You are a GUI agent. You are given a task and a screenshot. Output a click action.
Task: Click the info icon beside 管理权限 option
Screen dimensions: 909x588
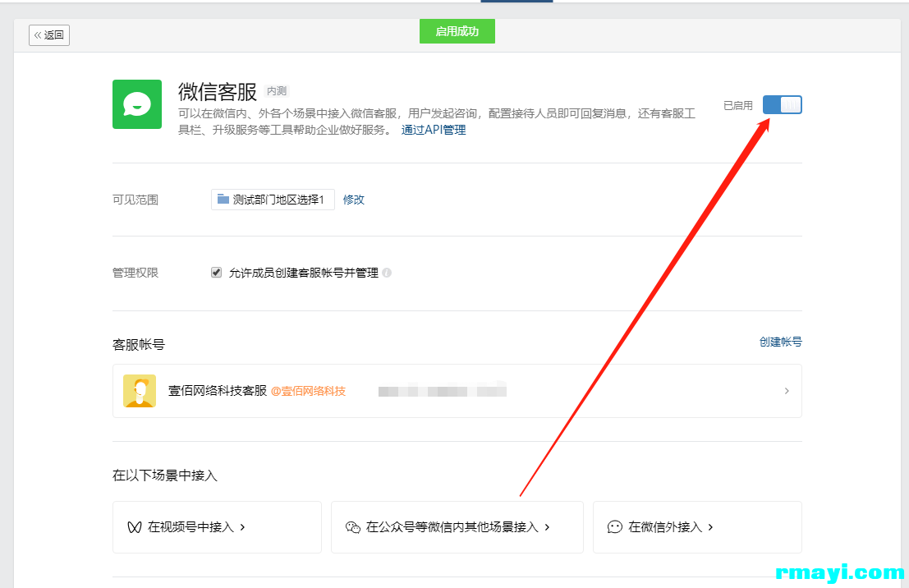click(x=387, y=273)
